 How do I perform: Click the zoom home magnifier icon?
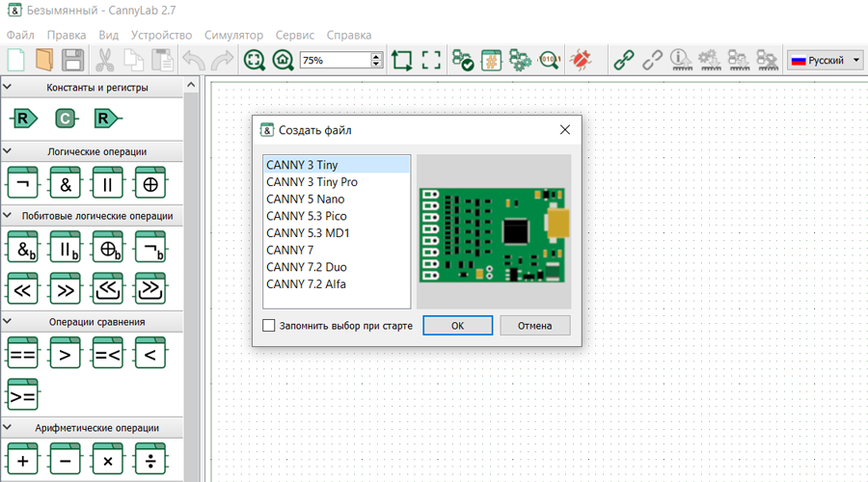coord(283,60)
